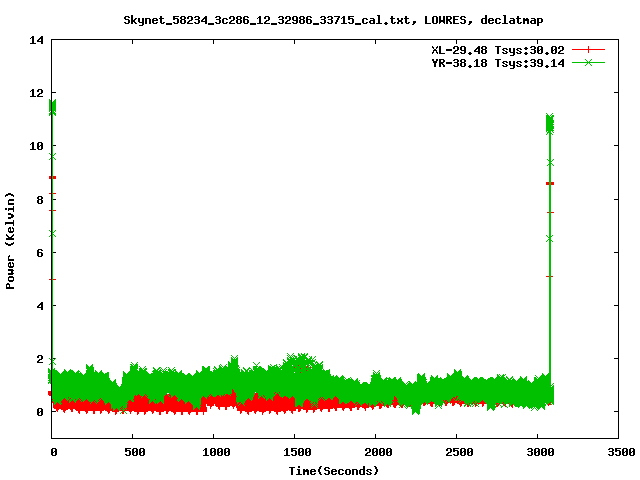Click the Time(Seconds) x-axis label
Viewport: 640px width, 480px height.
pyautogui.click(x=333, y=471)
